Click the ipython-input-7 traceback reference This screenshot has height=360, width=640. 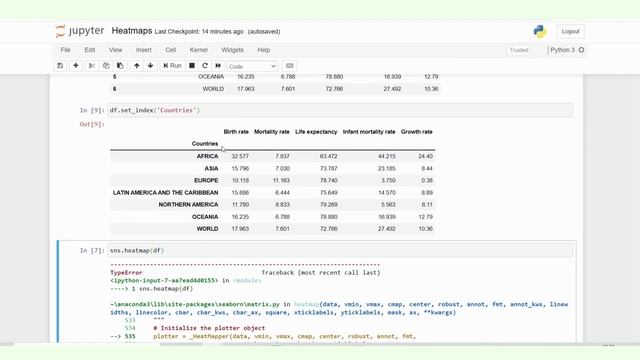[164, 280]
